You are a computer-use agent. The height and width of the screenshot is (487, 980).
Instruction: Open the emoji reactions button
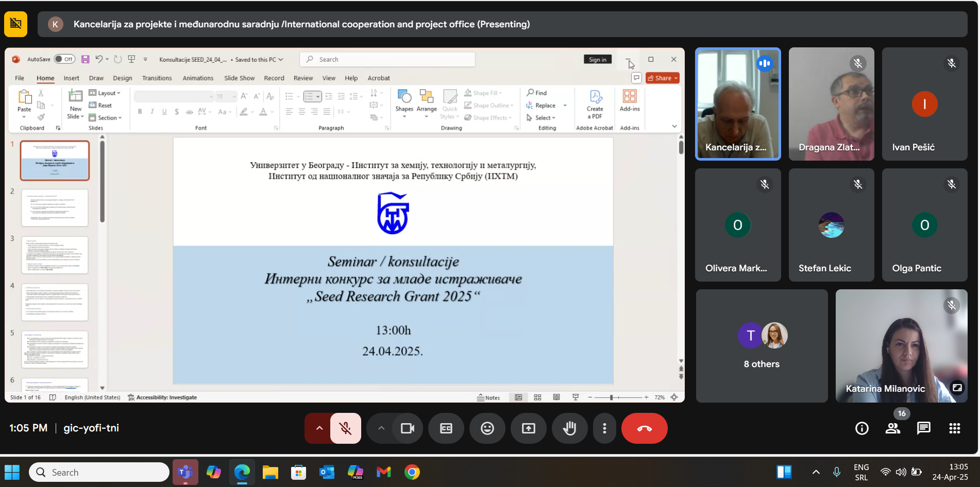pos(487,428)
